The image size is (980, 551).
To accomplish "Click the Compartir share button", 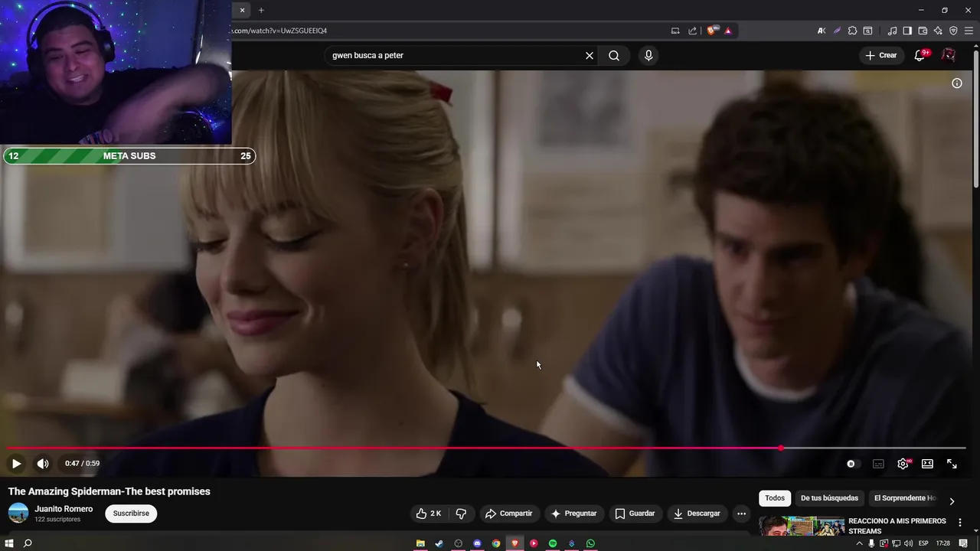I will tap(508, 514).
